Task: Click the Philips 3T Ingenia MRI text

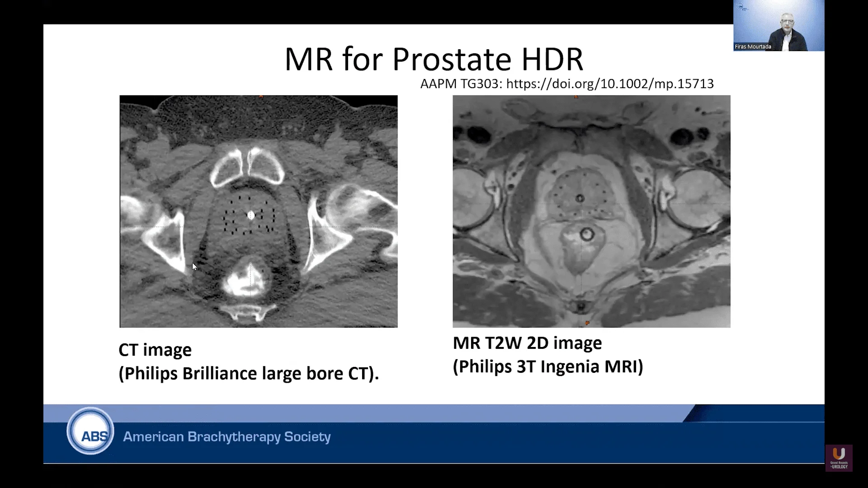Action: click(548, 367)
